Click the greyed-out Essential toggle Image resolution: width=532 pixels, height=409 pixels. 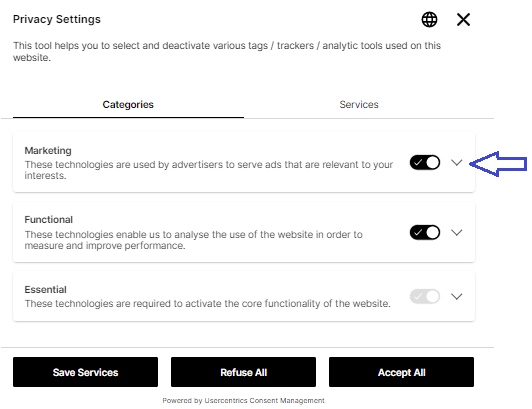[425, 296]
